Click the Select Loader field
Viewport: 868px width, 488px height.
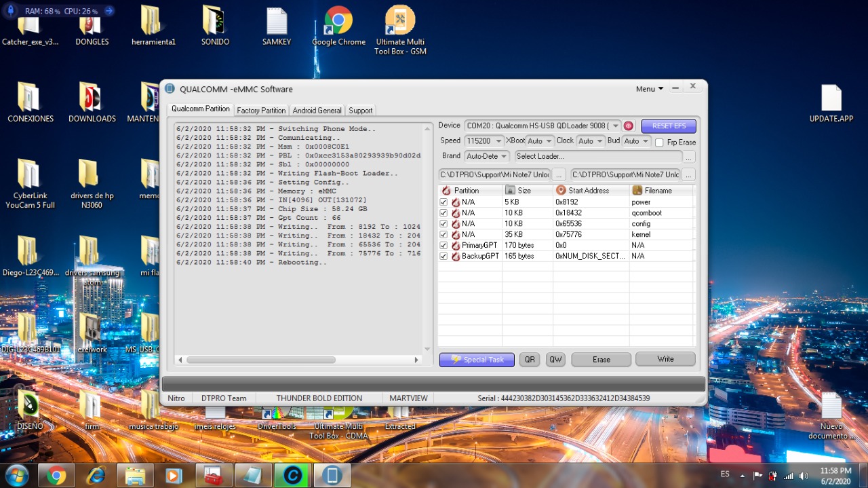[598, 157]
